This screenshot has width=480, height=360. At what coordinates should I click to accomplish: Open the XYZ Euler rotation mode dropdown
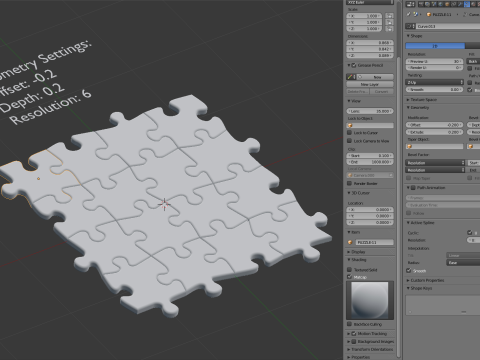370,3
